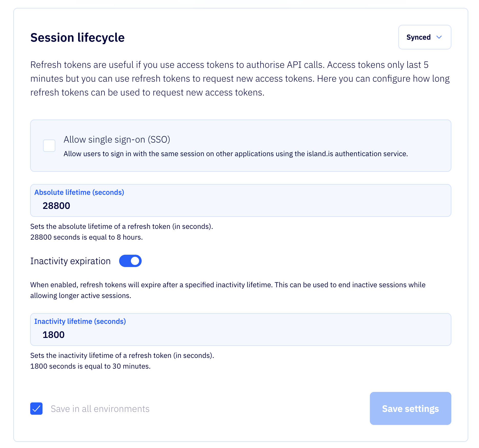
Task: Click the 'Allow single sign-on (SSO)' label
Action: click(x=117, y=140)
